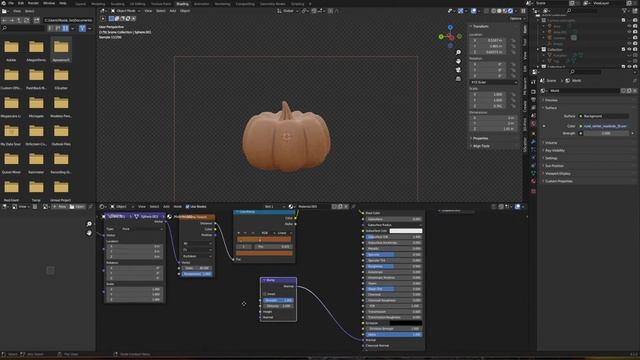Click the viewport zoom magnifier gizmo
This screenshot has width=640, height=360.
point(458,52)
